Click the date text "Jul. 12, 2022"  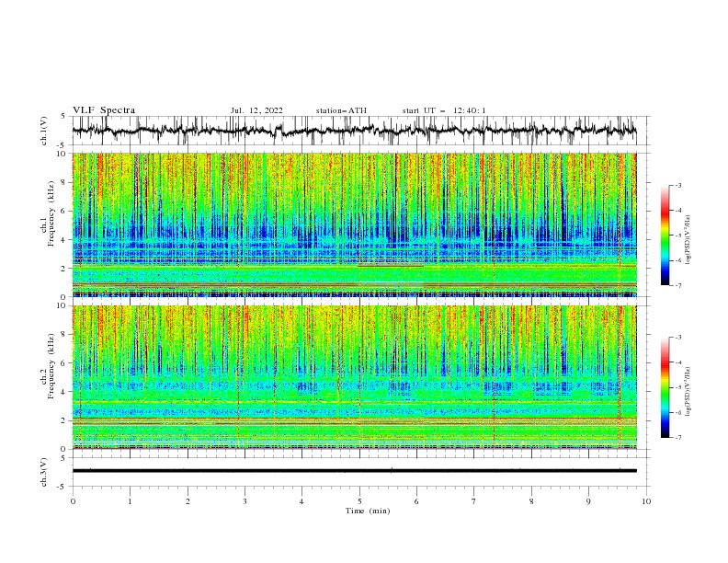coord(256,110)
